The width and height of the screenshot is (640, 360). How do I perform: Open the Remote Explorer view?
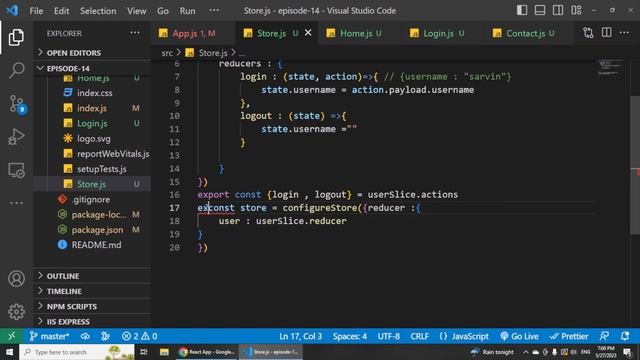click(16, 170)
